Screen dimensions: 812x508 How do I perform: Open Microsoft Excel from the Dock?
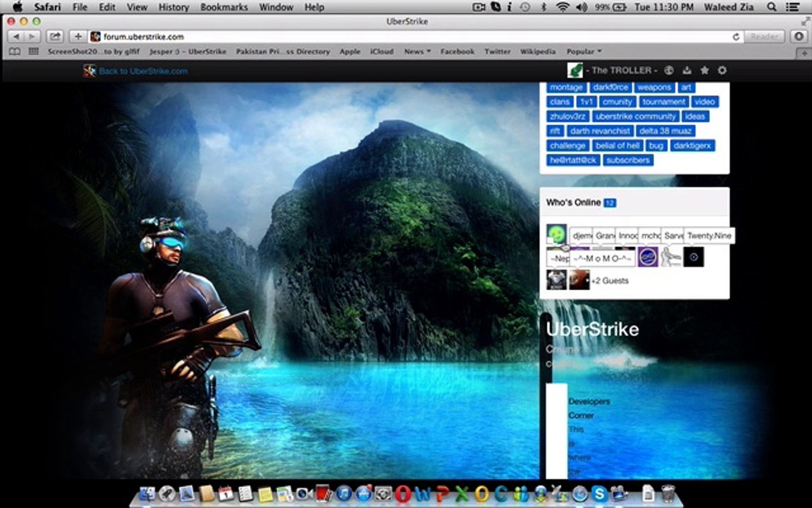(462, 493)
